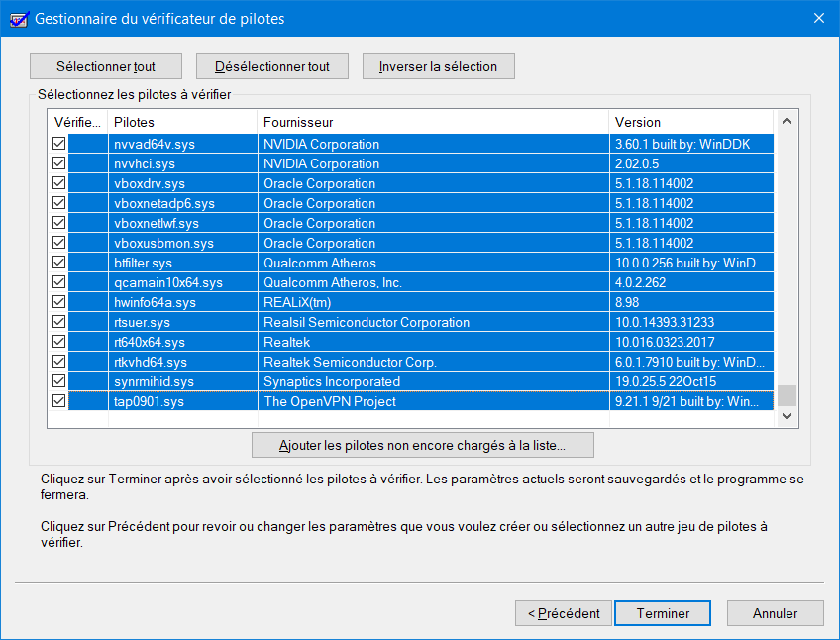This screenshot has width=840, height=640.
Task: Click the Terminer button
Action: tap(663, 613)
